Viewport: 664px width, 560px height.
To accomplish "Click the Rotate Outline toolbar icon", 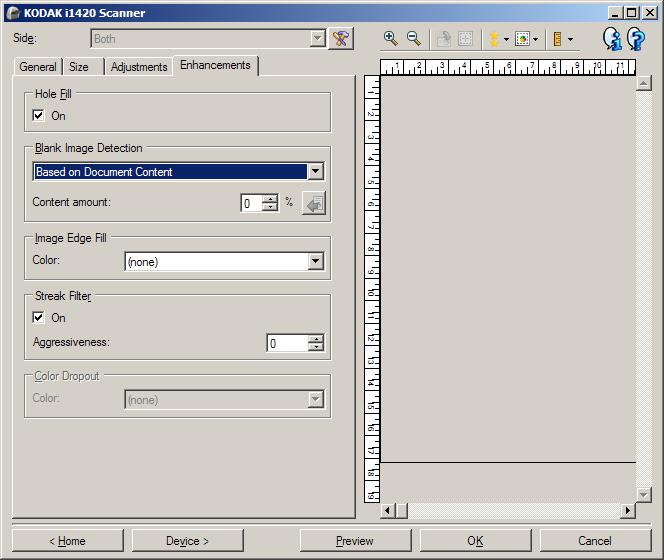I will (x=443, y=39).
